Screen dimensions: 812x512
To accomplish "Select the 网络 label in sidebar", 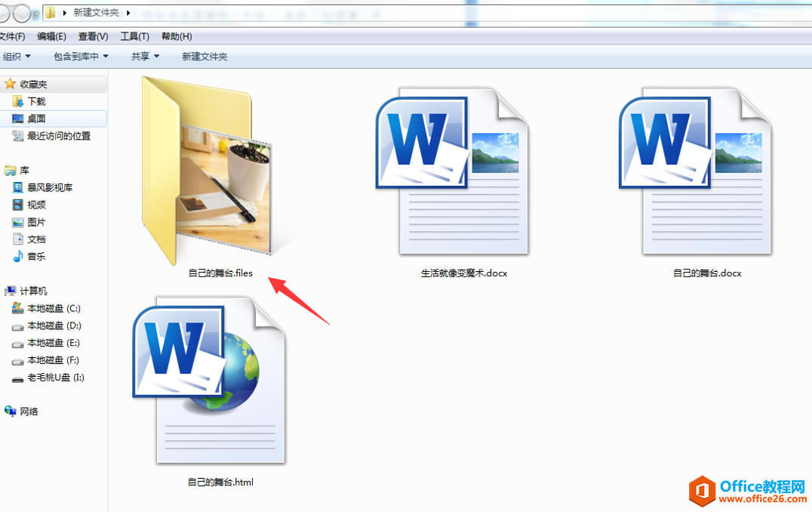I will (x=29, y=412).
